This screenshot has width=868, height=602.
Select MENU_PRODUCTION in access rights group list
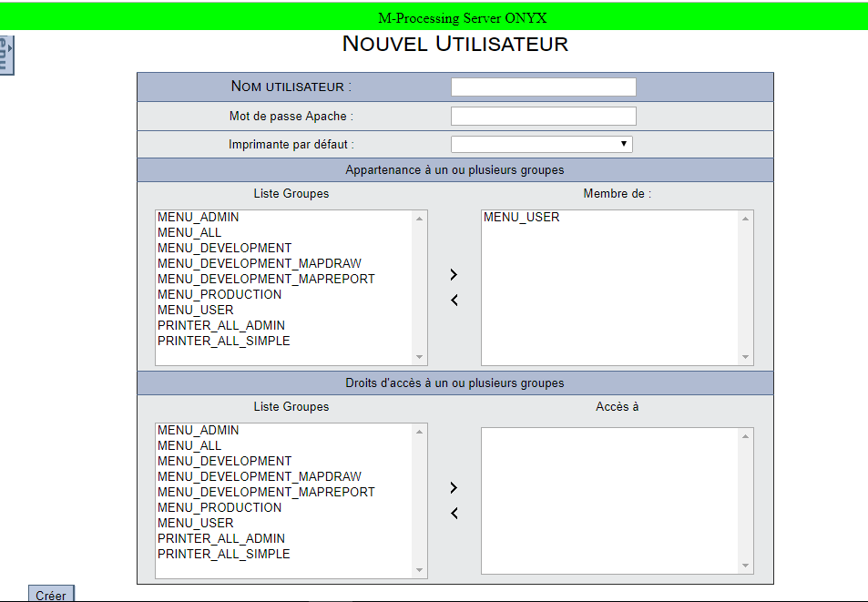pos(220,507)
